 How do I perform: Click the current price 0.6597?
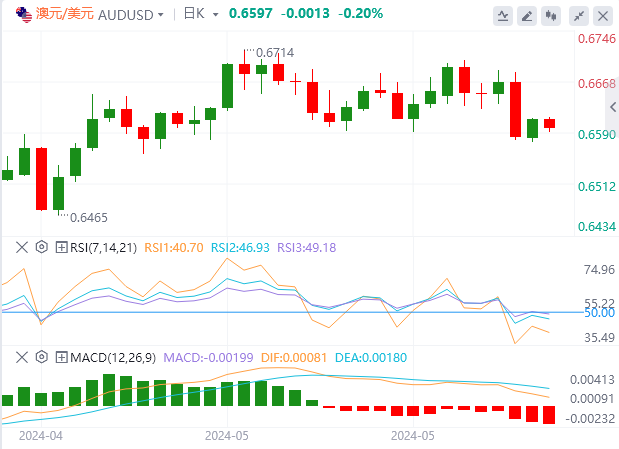251,13
